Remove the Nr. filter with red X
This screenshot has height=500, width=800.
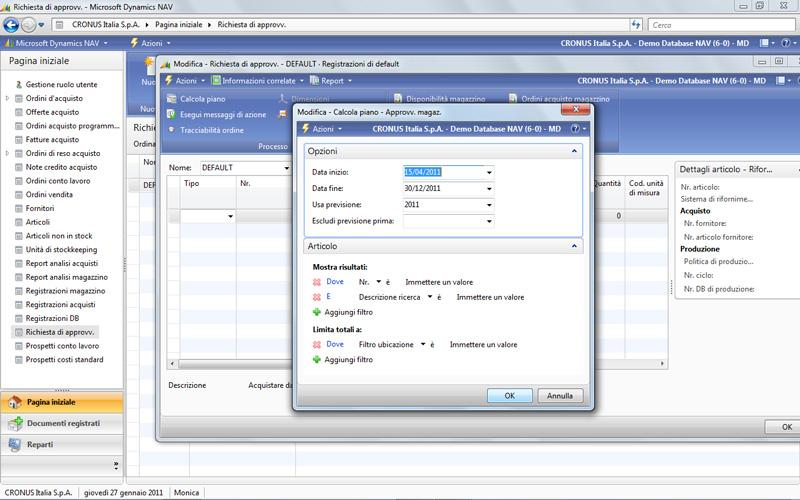click(x=317, y=282)
